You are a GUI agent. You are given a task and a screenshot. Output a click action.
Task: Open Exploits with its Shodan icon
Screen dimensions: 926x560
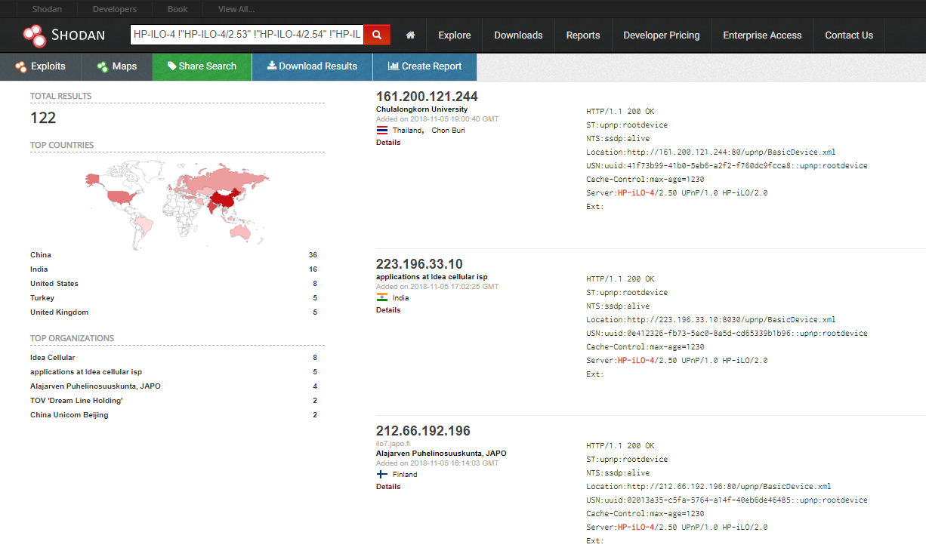[40, 66]
